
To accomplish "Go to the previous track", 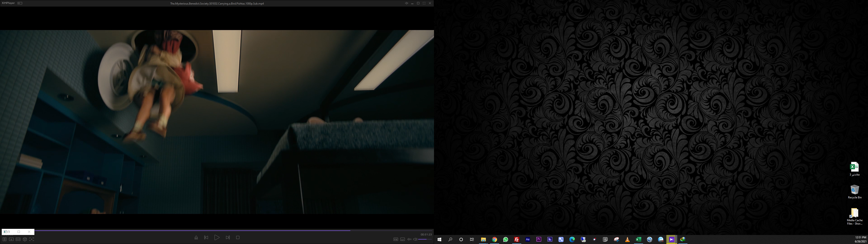I will pyautogui.click(x=206, y=238).
